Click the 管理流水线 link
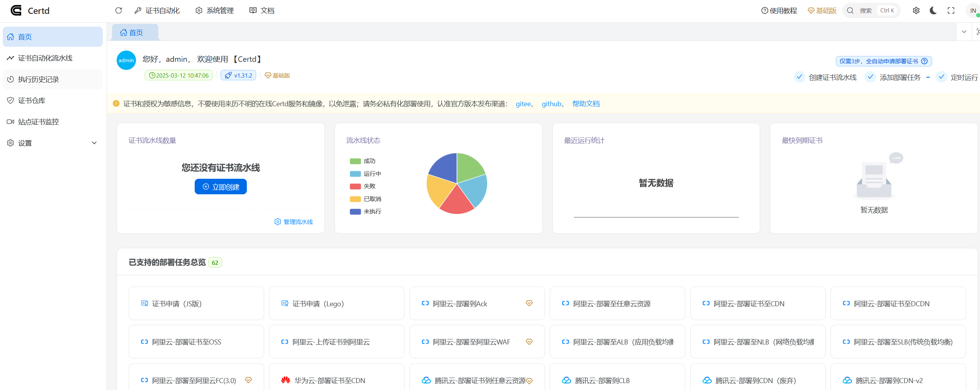980x390 pixels. click(294, 222)
